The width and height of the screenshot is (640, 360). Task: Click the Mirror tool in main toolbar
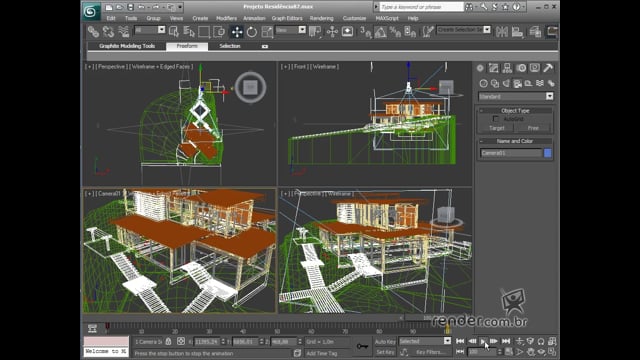pos(502,31)
